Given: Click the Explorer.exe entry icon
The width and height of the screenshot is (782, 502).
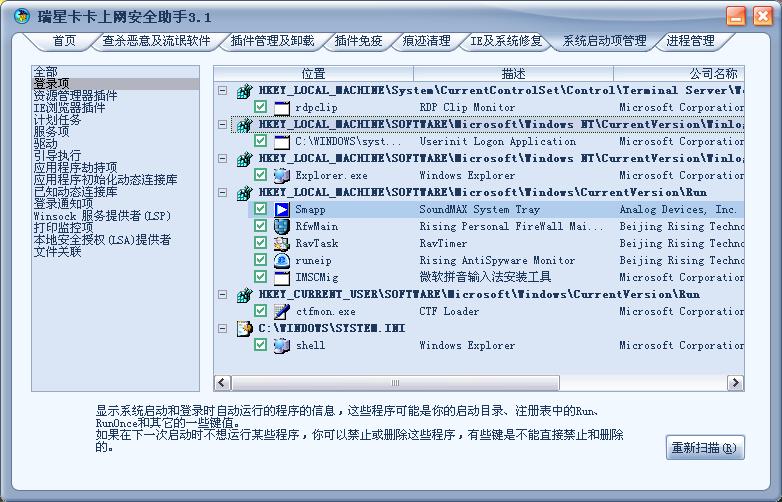Looking at the screenshot, I should click(282, 175).
